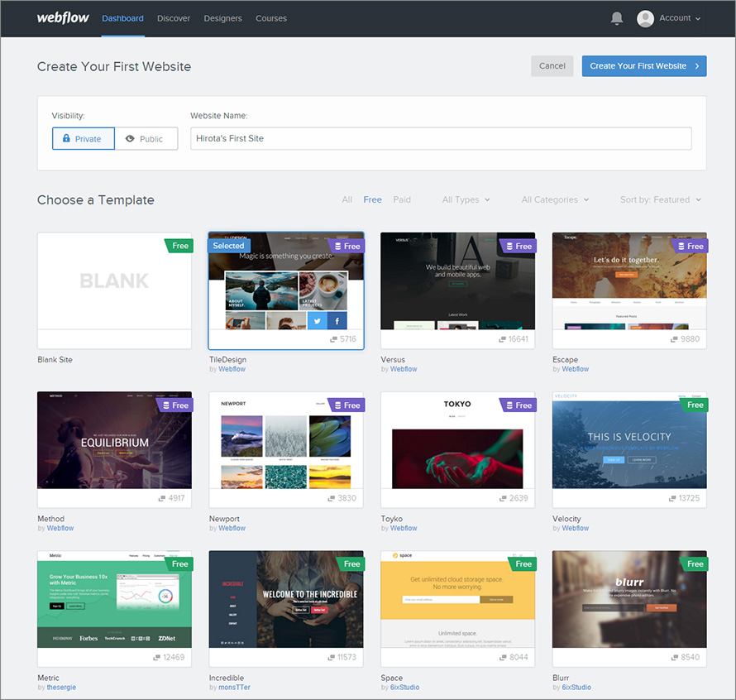Screen dimensions: 736x700
Task: Open the Discover tab
Action: (174, 18)
